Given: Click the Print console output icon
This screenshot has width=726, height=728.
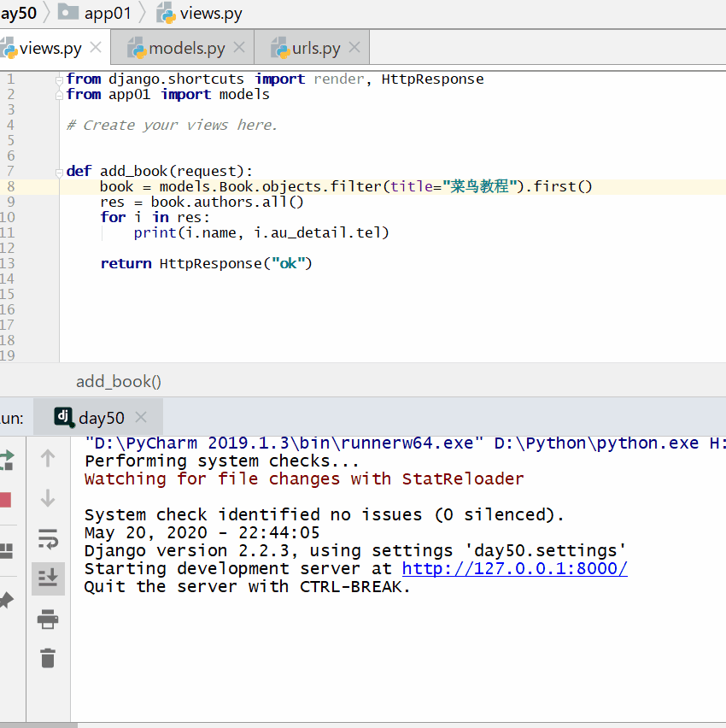Looking at the screenshot, I should [x=48, y=619].
